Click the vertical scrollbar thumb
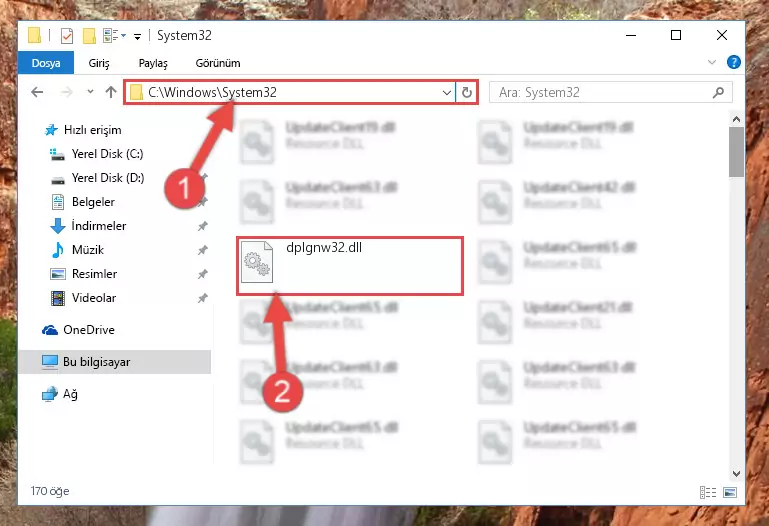The height and width of the screenshot is (526, 769). (x=736, y=152)
